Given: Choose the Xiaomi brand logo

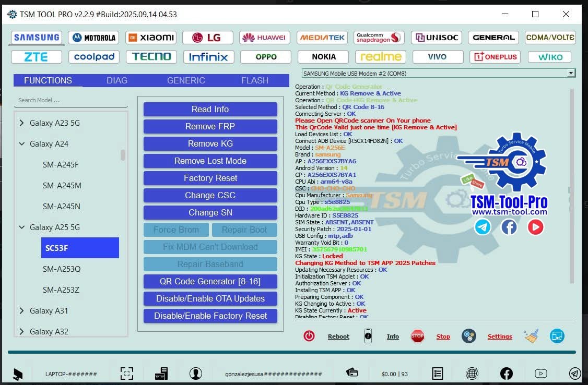Looking at the screenshot, I should click(151, 38).
